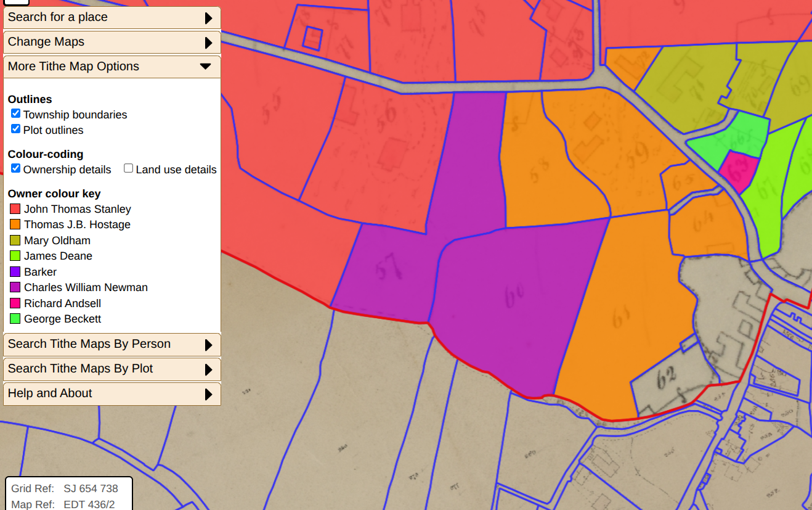Screen dimensions: 812x510
Task: Select uncoloured plot 62 on the map
Action: click(665, 377)
